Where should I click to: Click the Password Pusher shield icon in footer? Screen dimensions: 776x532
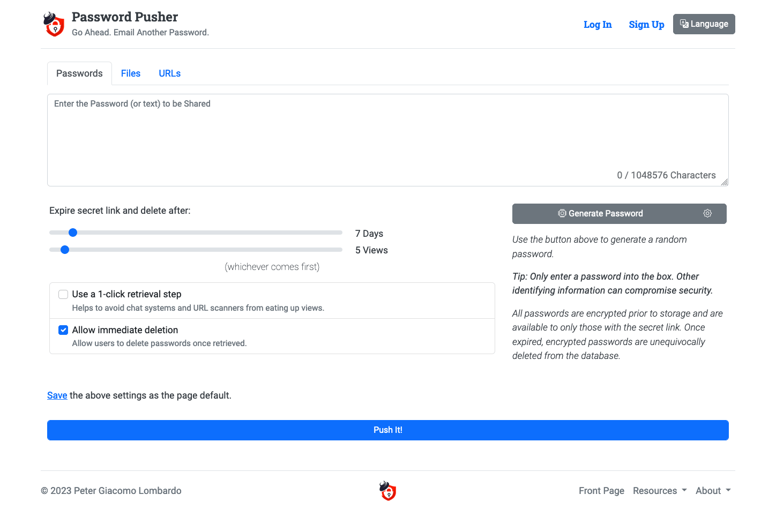(x=387, y=491)
